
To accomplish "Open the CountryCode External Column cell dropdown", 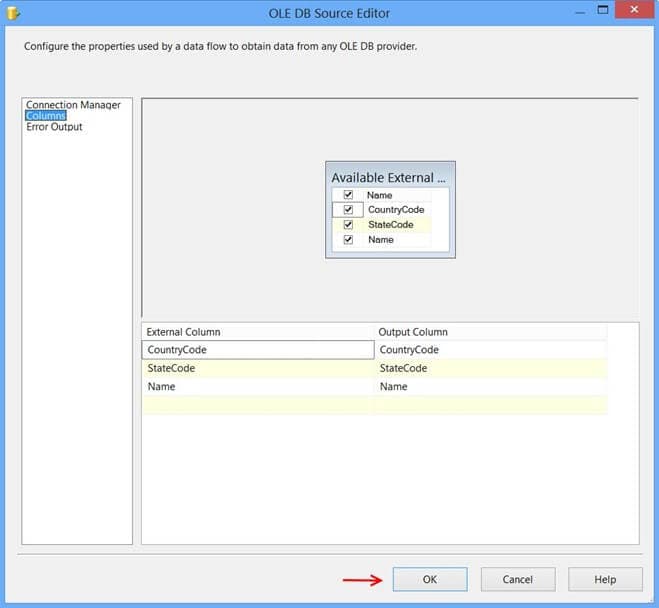I will coord(257,350).
